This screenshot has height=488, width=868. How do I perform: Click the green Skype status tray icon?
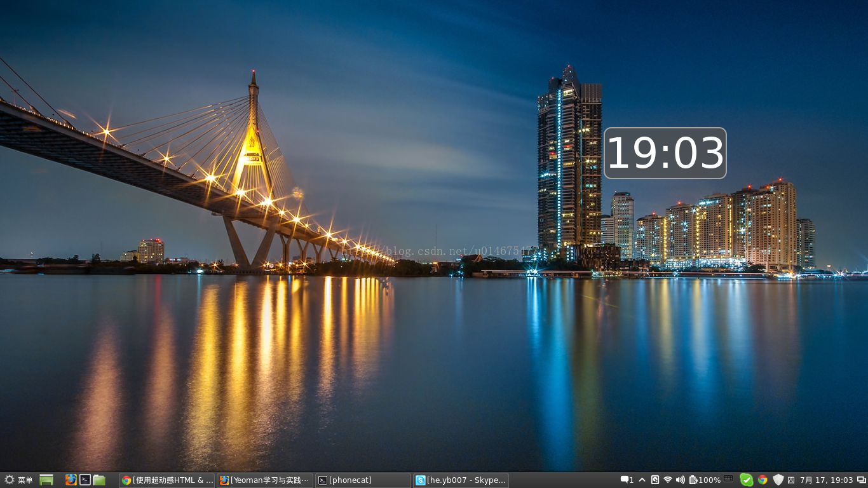click(x=747, y=480)
